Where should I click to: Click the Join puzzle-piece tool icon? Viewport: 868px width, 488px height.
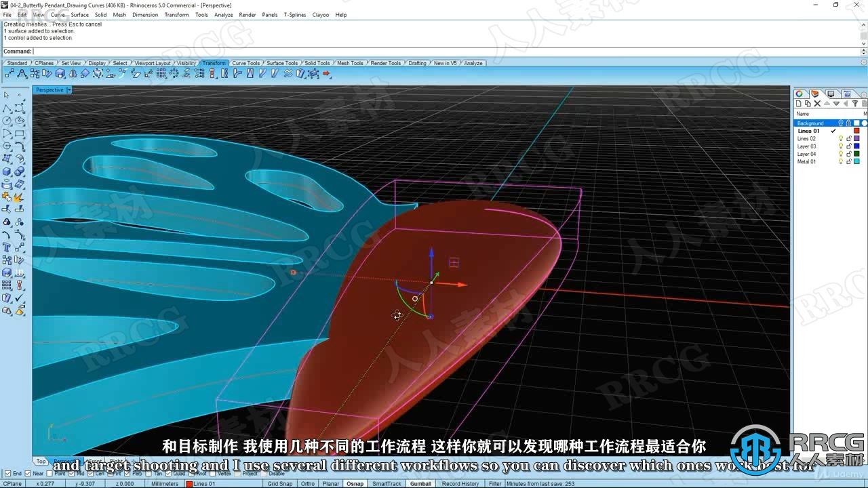pos(7,197)
